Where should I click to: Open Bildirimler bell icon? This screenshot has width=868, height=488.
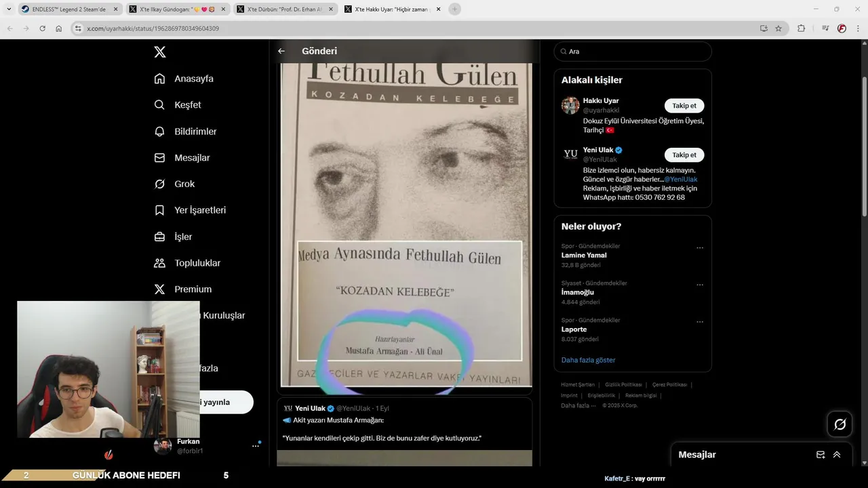coord(159,131)
